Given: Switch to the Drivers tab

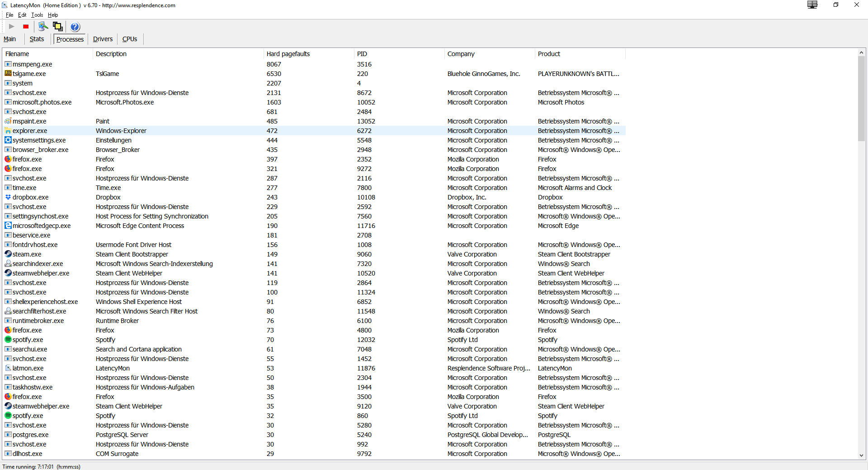Looking at the screenshot, I should tap(103, 39).
